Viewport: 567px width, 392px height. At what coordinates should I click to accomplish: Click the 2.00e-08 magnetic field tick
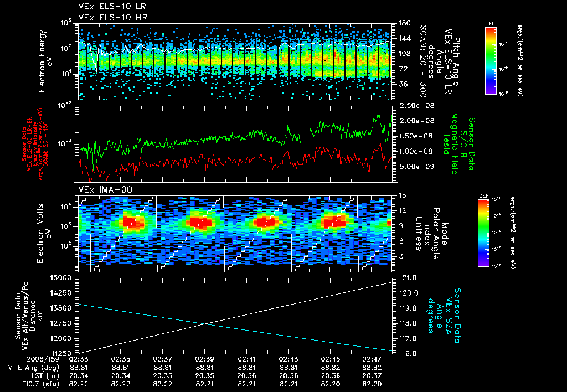pos(416,121)
